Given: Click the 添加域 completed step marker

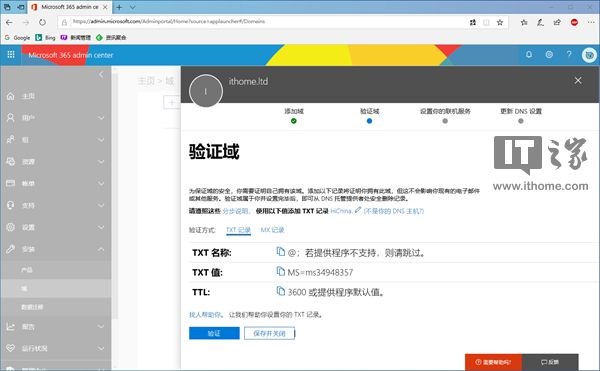Looking at the screenshot, I should 293,121.
